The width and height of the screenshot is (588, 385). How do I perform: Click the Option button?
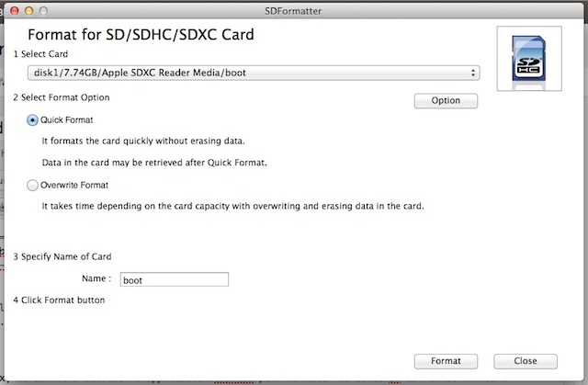446,101
